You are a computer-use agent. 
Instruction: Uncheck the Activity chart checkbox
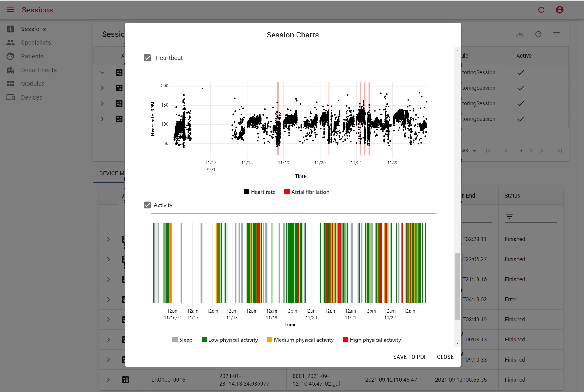(147, 205)
